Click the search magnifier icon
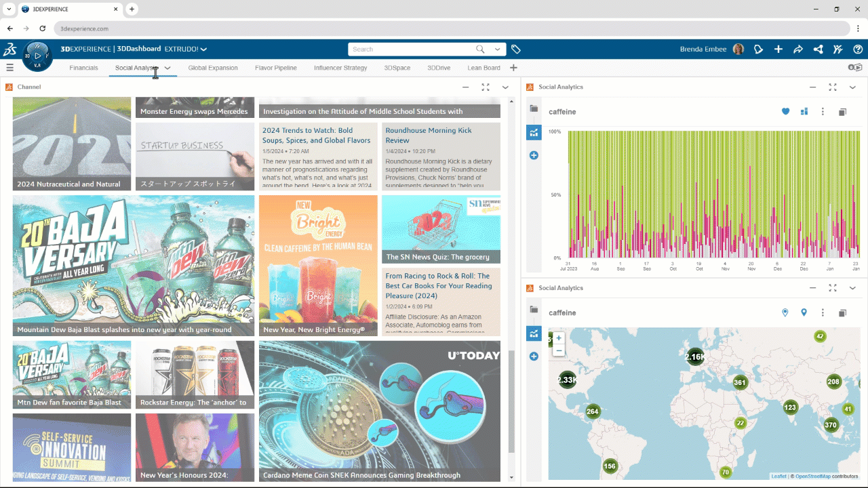Image resolution: width=868 pixels, height=488 pixels. pos(480,49)
